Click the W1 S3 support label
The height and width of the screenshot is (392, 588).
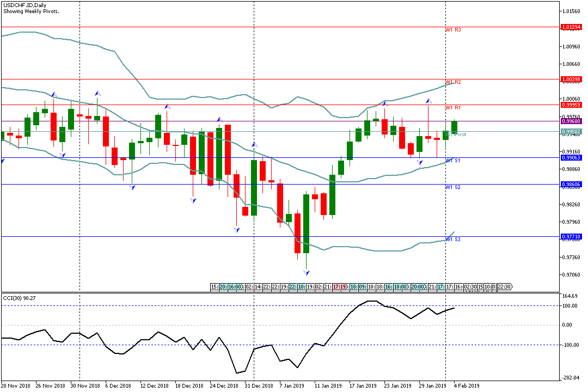453,240
